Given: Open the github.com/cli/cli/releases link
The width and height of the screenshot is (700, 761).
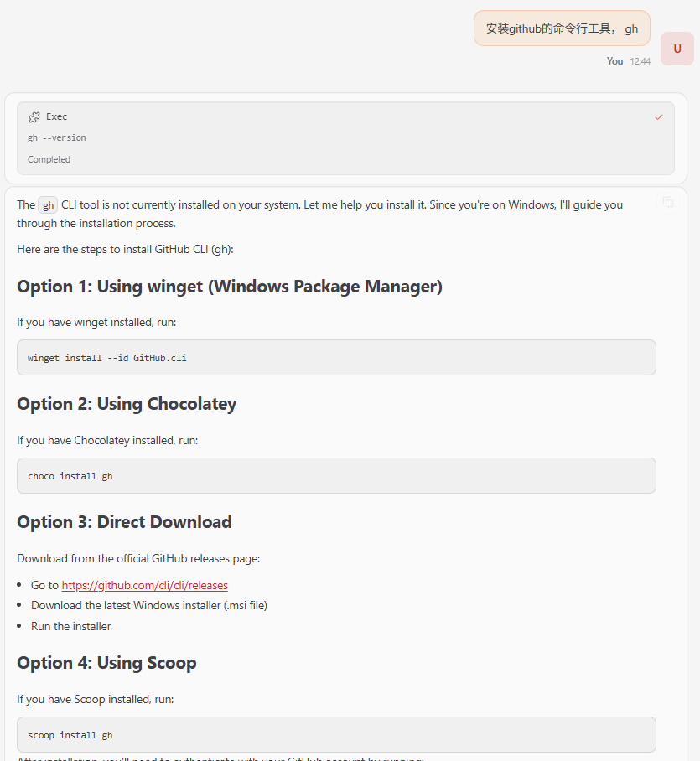Looking at the screenshot, I should 144,585.
